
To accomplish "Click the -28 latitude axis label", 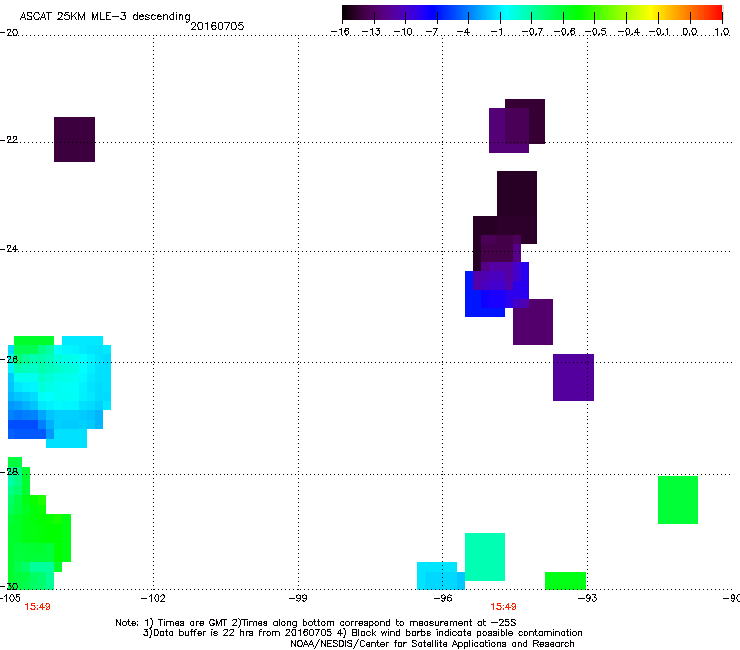I will pyautogui.click(x=9, y=471).
